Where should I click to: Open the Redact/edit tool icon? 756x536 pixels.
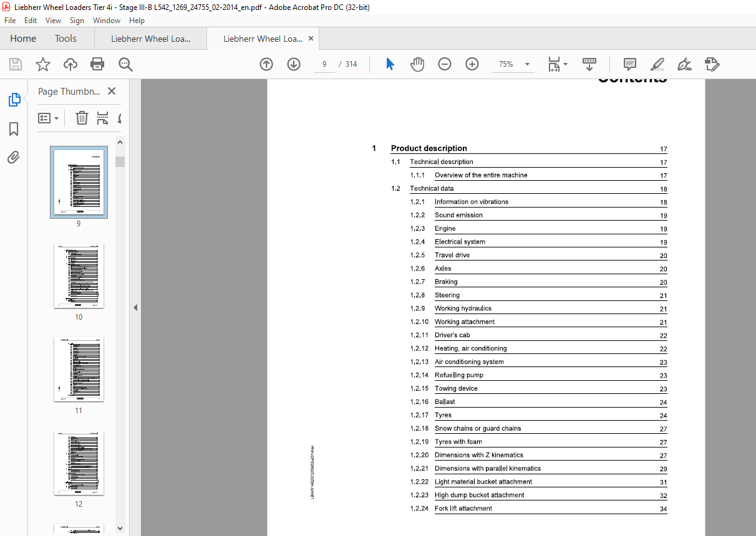[x=712, y=64]
